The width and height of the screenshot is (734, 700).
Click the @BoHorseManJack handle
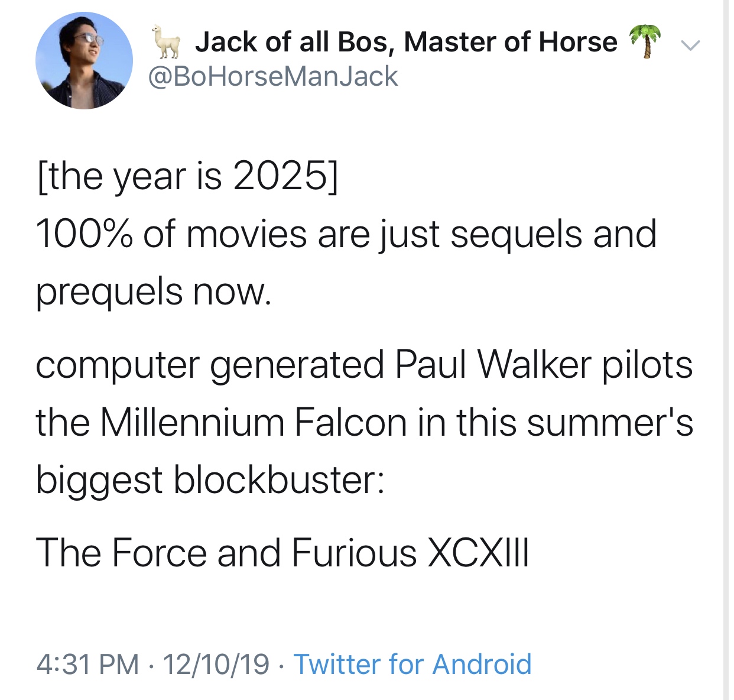272,77
